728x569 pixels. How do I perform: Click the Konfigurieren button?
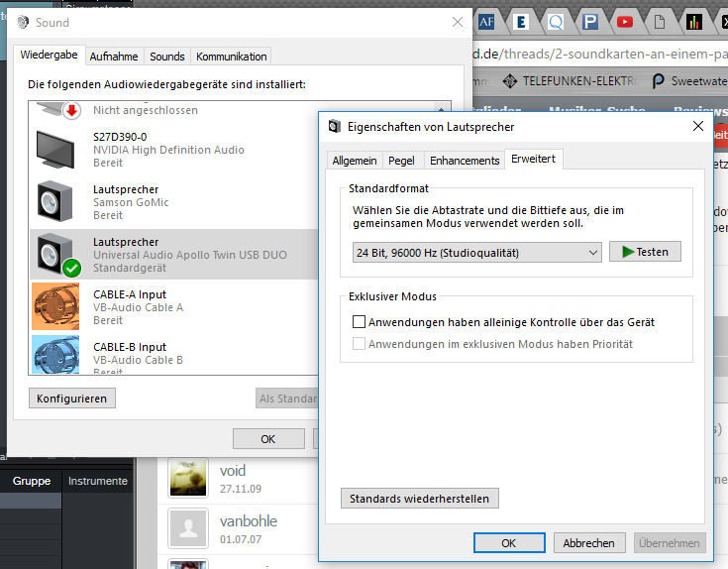click(x=72, y=398)
